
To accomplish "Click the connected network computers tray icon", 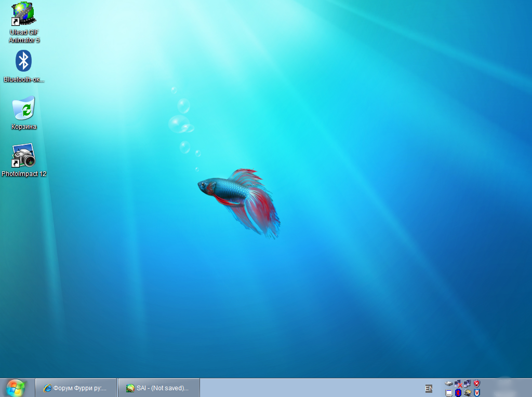I will click(468, 384).
